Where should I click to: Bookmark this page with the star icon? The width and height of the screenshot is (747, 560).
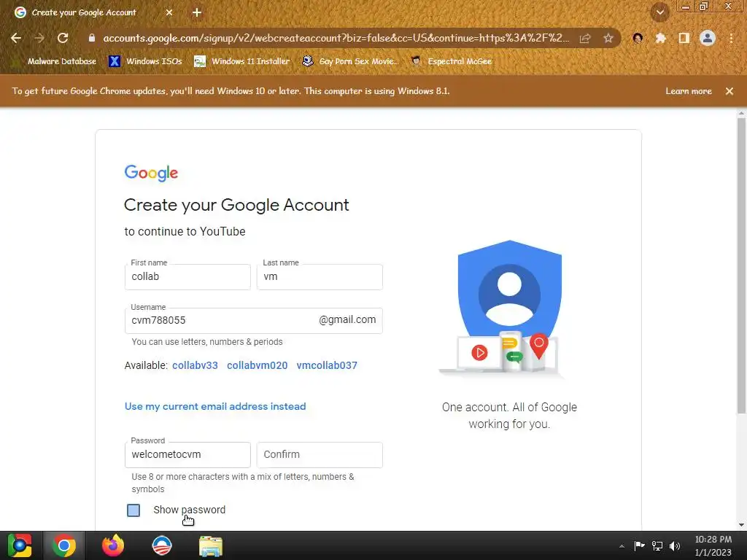pyautogui.click(x=608, y=38)
